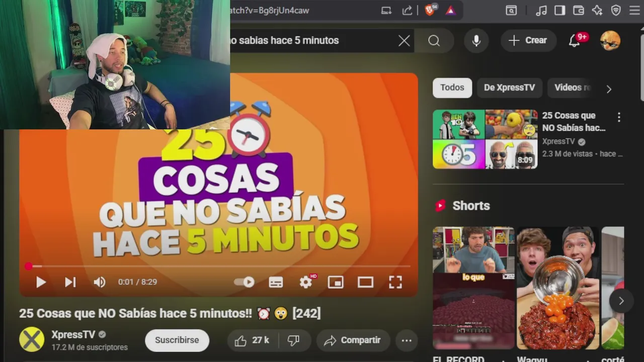
Task: Open the 25 Cosas que NO Sabías recommended title
Action: tap(574, 122)
